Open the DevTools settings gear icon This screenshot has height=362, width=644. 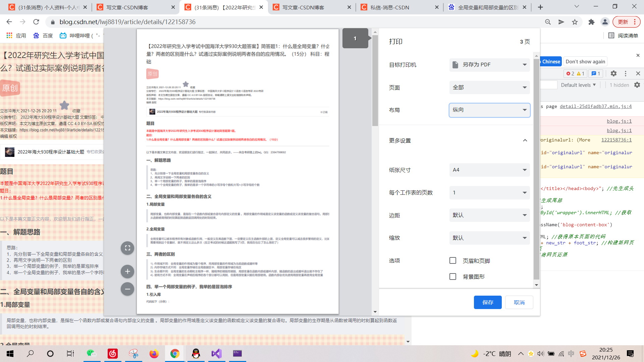pyautogui.click(x=613, y=73)
